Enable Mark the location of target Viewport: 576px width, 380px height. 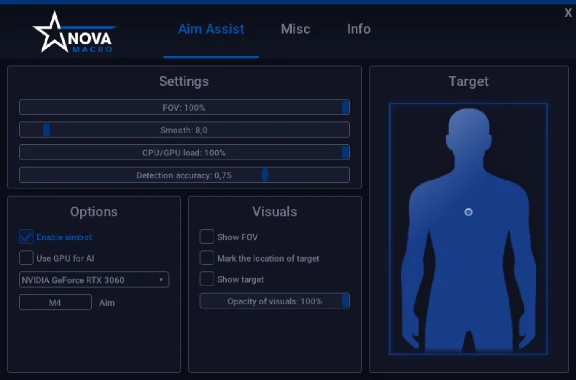207,258
